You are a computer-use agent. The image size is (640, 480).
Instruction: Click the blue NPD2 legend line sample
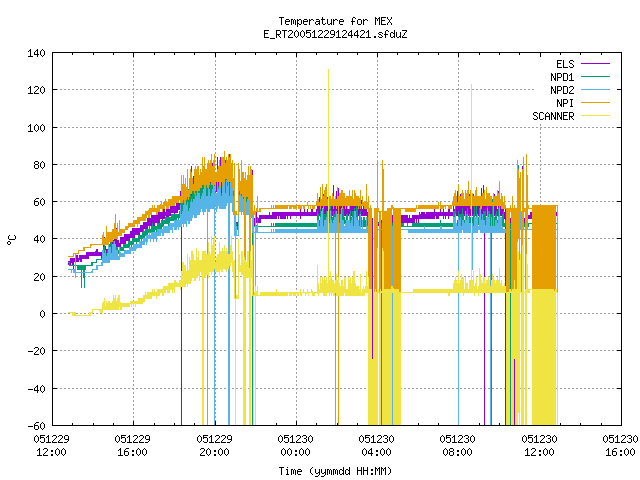coord(595,89)
